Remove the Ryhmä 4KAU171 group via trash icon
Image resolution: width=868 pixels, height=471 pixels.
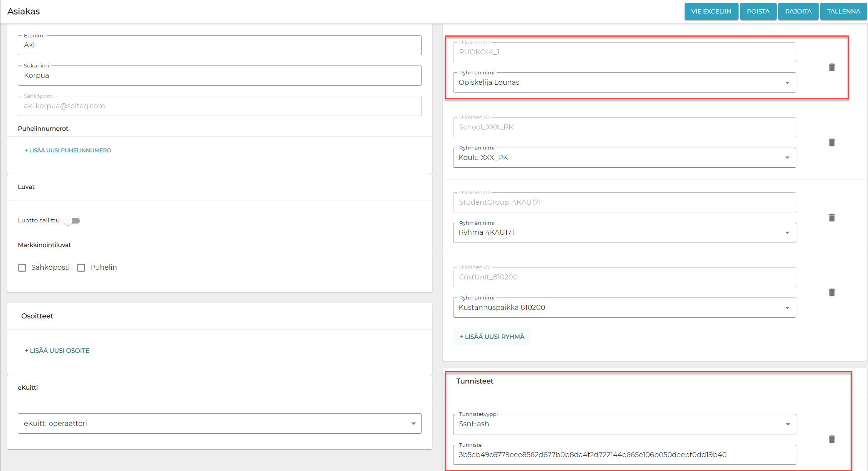click(x=831, y=218)
